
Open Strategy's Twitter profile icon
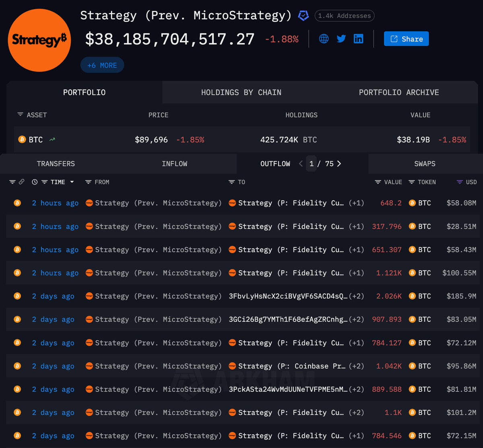point(341,39)
